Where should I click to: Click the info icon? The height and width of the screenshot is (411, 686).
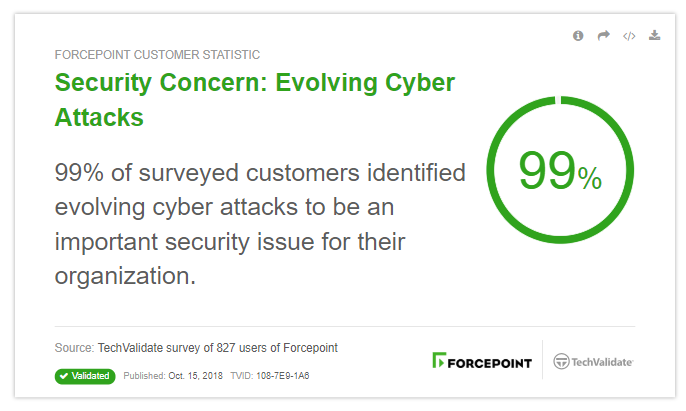pyautogui.click(x=578, y=36)
